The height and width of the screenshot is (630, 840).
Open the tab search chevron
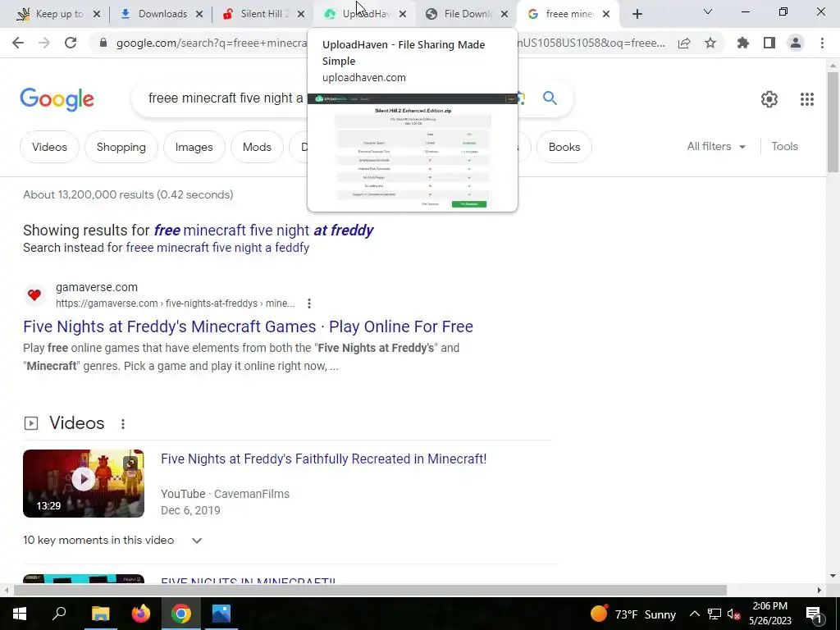708,11
